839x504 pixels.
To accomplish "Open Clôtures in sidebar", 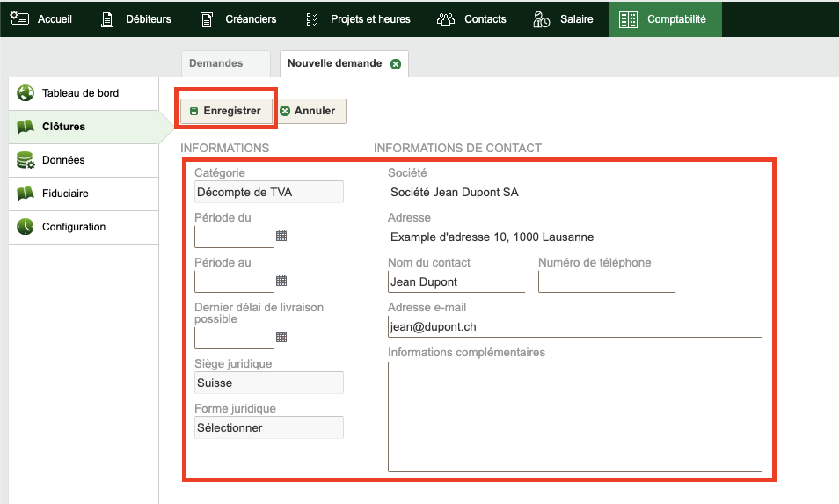I will 84,127.
